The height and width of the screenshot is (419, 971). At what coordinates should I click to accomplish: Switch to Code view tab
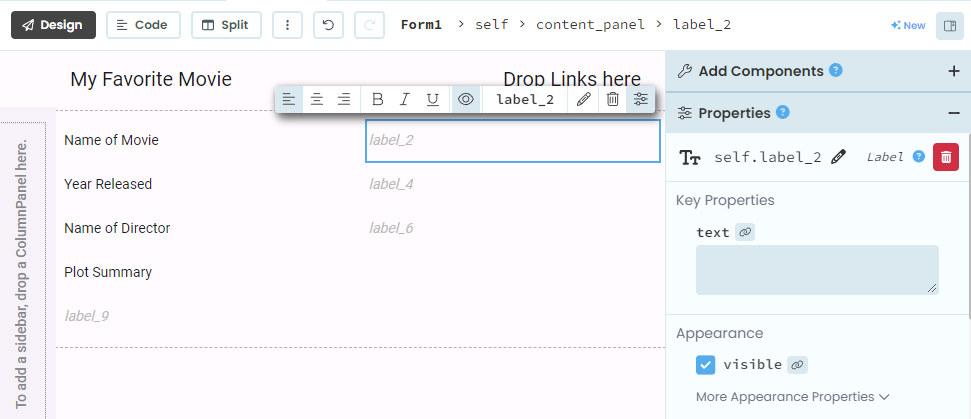143,25
